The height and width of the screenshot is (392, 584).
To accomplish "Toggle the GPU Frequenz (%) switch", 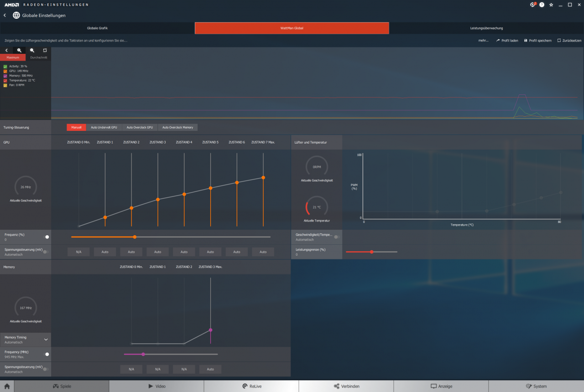I will coord(46,237).
